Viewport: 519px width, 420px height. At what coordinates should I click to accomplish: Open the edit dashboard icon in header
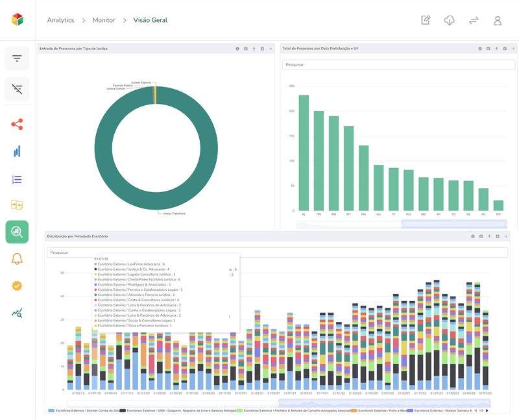(426, 20)
